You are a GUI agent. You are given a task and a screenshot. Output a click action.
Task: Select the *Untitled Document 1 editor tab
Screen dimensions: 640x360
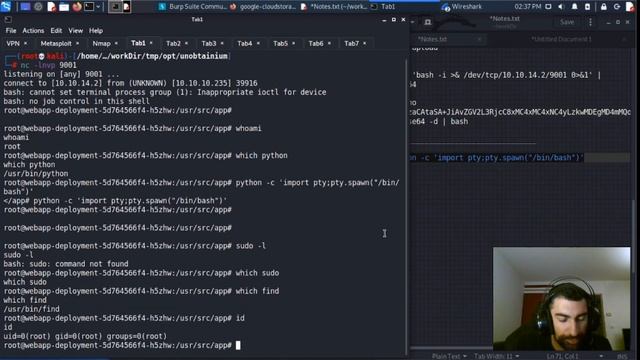click(x=561, y=39)
